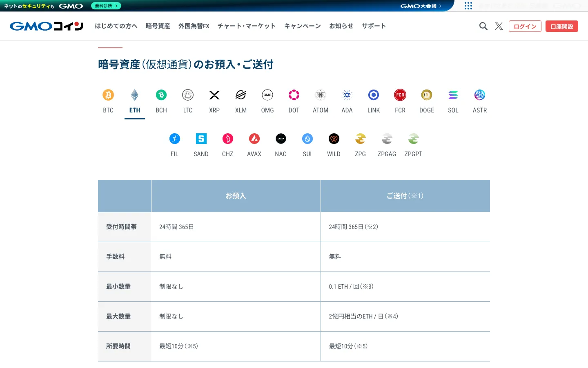Choose the OMG coin icon
The width and height of the screenshot is (588, 368).
[x=267, y=95]
